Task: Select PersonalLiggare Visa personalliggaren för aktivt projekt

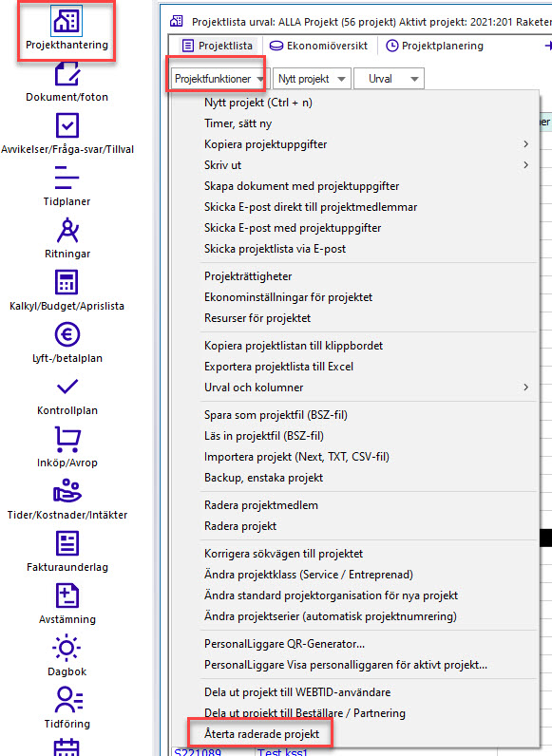Action: (346, 665)
